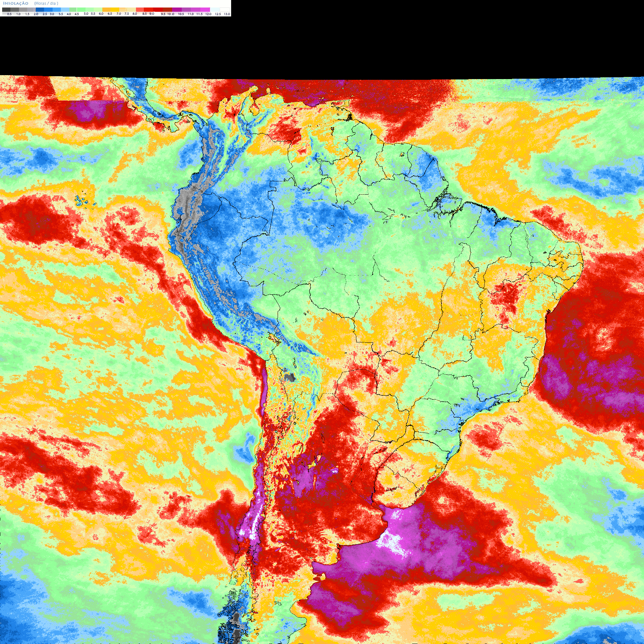Image resolution: width=644 pixels, height=644 pixels.
Task: Select the dark purple swatch above 10.5
Action: (177, 10)
